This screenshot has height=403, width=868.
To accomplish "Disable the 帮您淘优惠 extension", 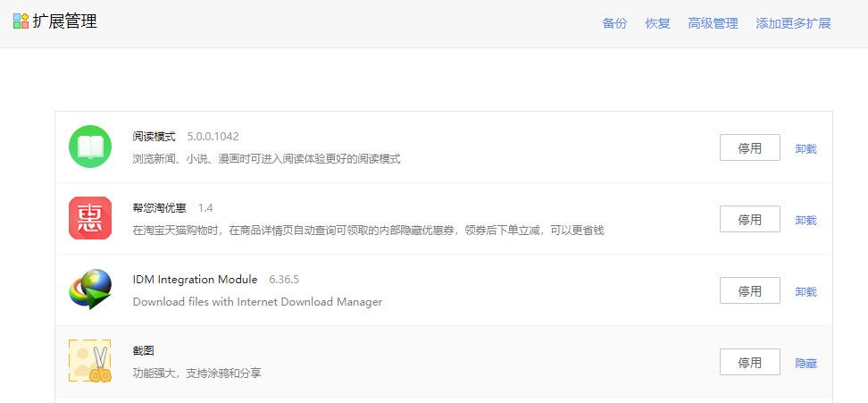I will 749,220.
